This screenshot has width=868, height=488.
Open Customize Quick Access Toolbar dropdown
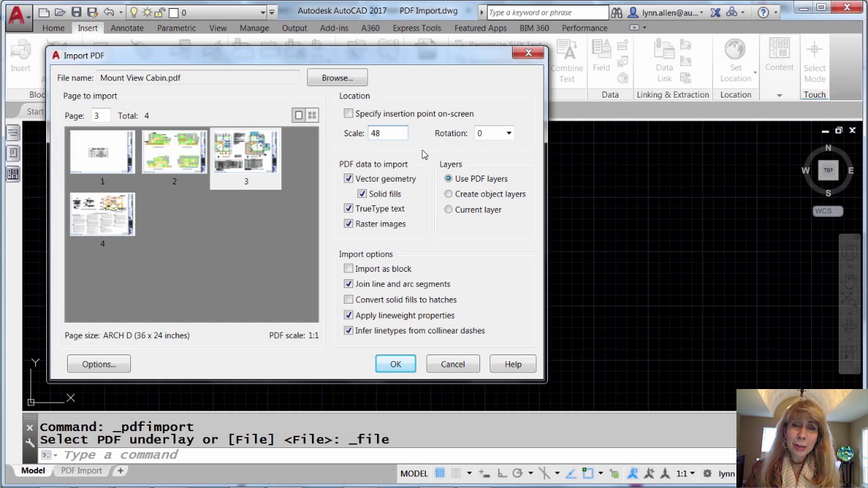tap(271, 12)
